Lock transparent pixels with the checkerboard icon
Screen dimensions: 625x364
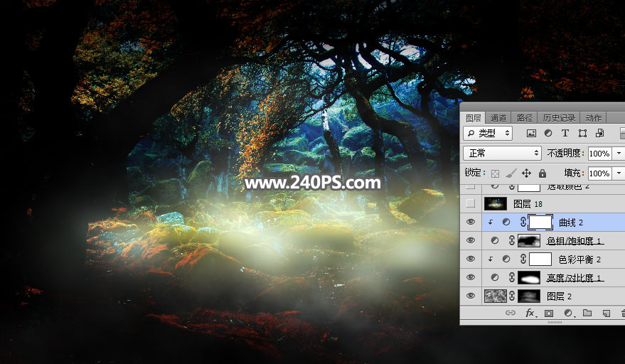[495, 173]
